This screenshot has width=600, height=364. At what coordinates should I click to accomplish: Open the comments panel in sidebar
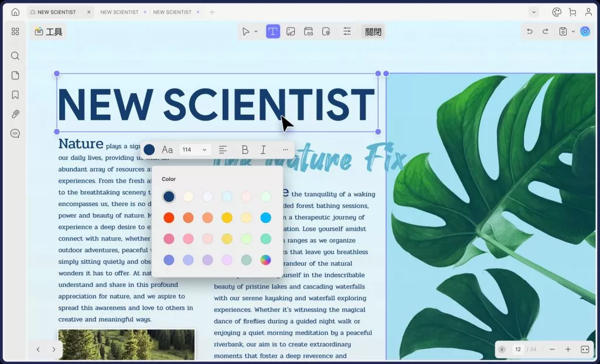15,133
